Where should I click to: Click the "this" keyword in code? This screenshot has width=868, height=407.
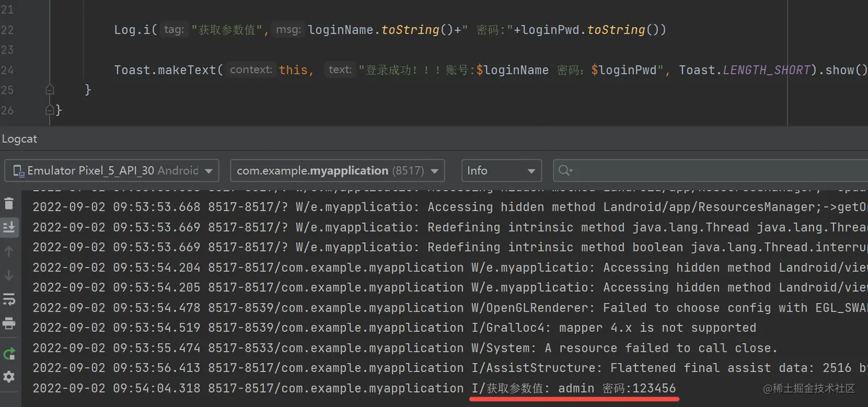[x=293, y=70]
